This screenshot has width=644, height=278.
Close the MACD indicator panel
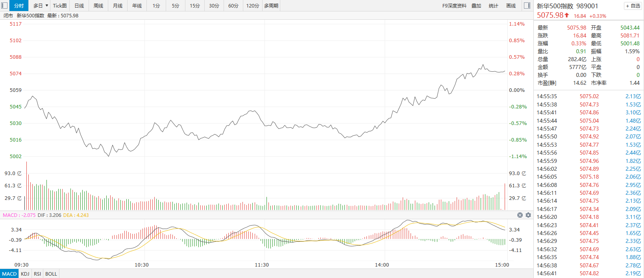click(520, 215)
